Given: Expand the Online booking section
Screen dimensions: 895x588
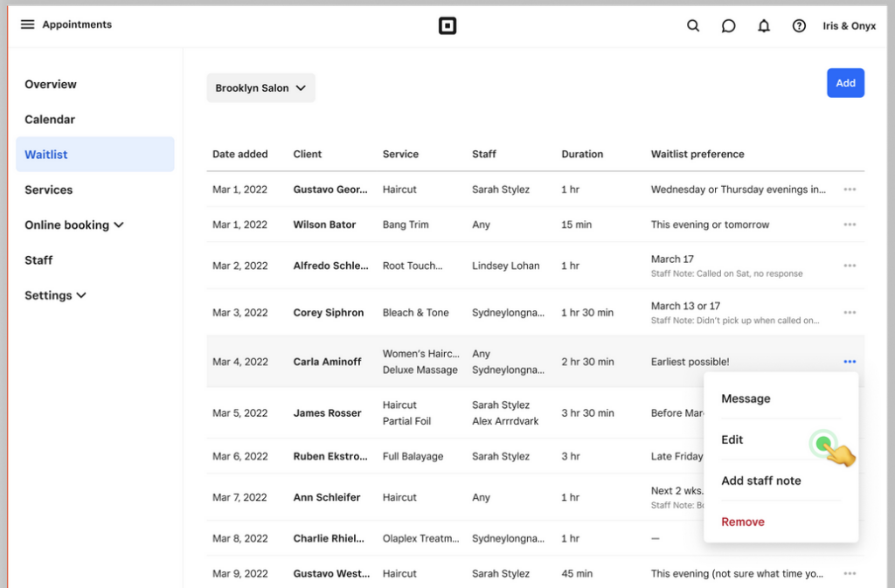Looking at the screenshot, I should click(74, 225).
